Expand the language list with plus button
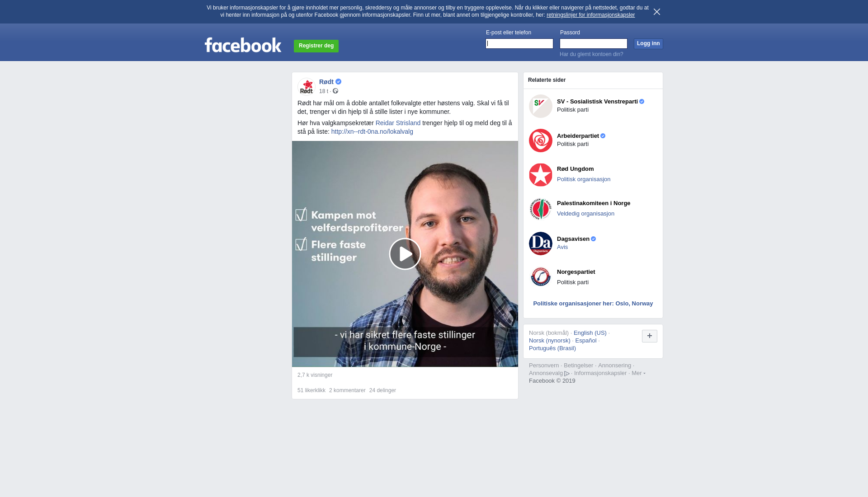The image size is (868, 497). (650, 336)
